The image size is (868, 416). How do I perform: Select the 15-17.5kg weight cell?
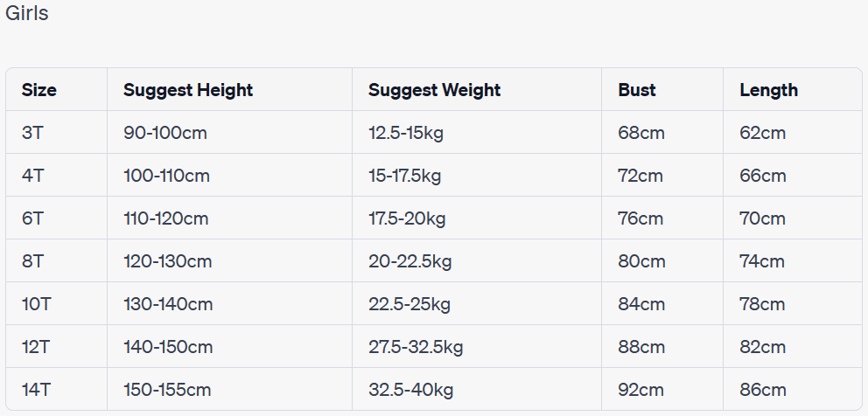pyautogui.click(x=404, y=176)
